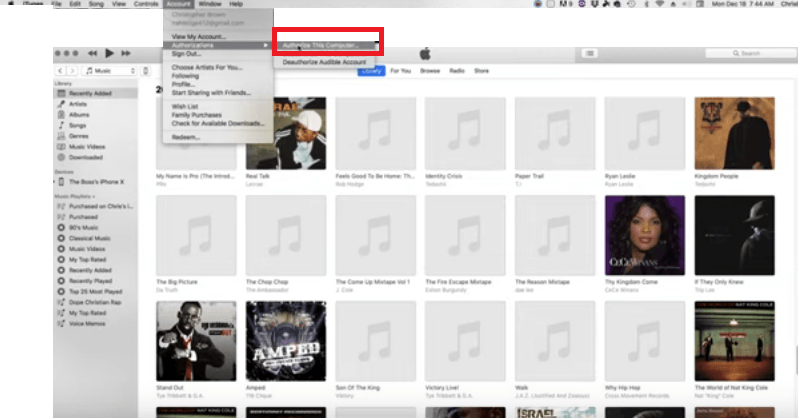Image resolution: width=798 pixels, height=418 pixels.
Task: Open the Top 25 Most Played playlist
Action: pos(95,292)
